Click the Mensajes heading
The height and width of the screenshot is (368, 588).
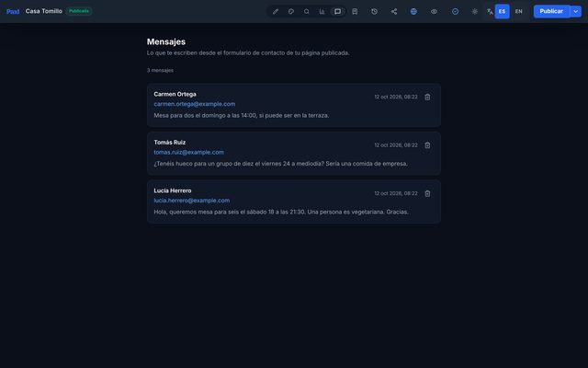166,41
